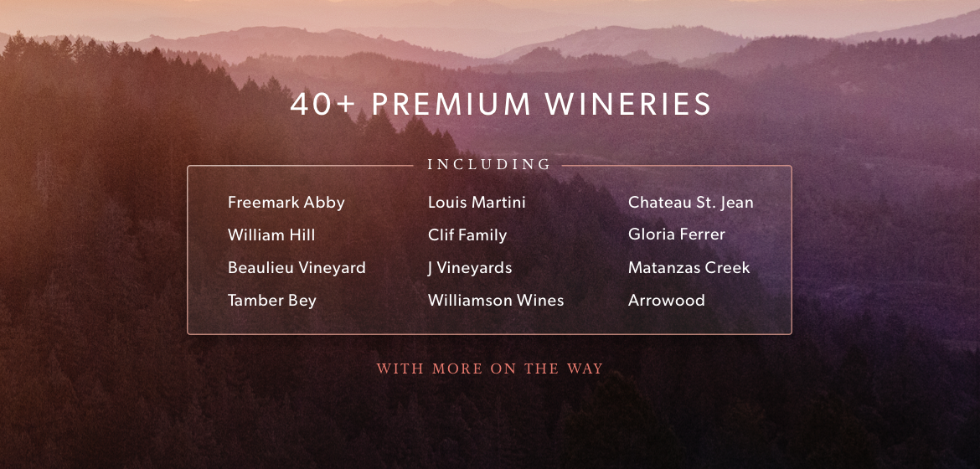Click the '40+' figure in the heading

tap(323, 105)
